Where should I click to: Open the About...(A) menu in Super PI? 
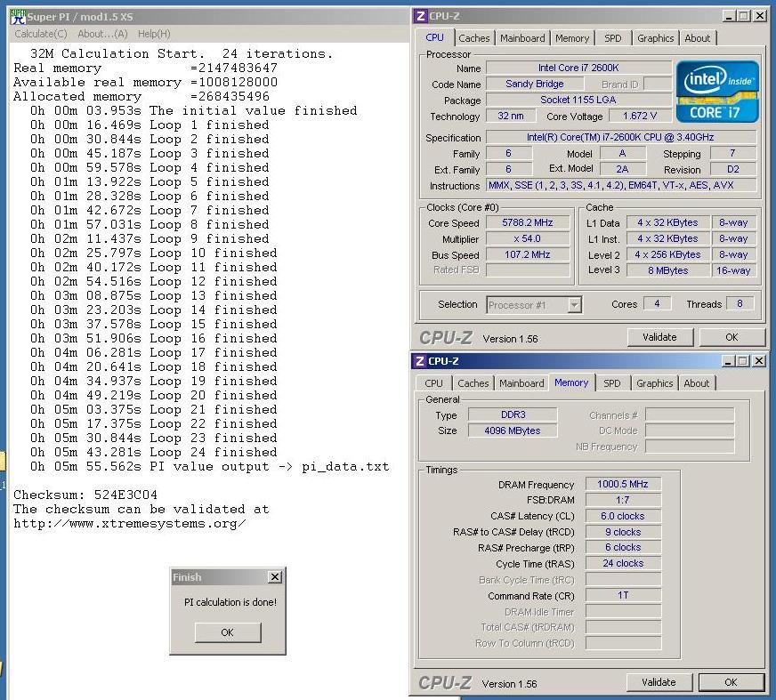pyautogui.click(x=102, y=34)
